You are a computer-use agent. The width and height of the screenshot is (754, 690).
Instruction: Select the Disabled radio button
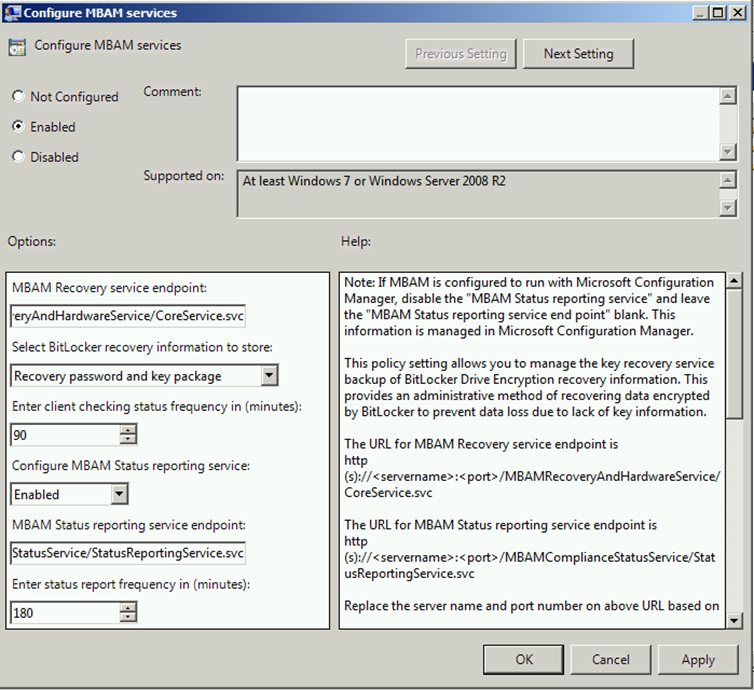click(x=18, y=156)
